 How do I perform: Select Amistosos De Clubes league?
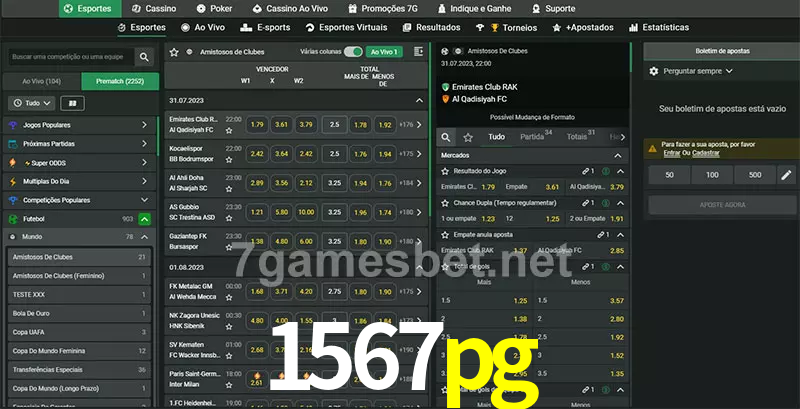[x=79, y=257]
